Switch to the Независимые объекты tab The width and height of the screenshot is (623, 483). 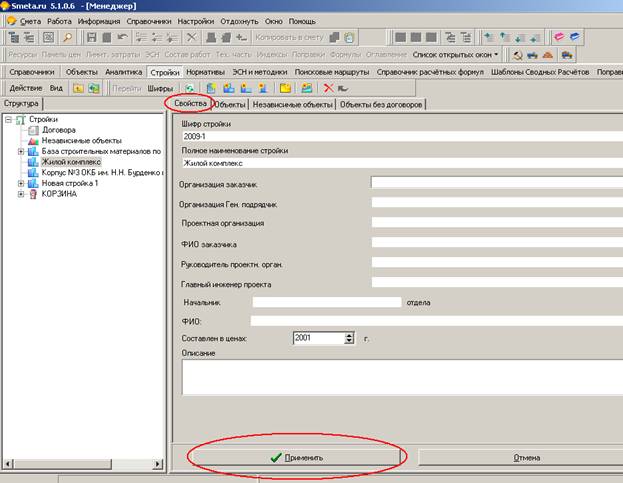tap(292, 104)
